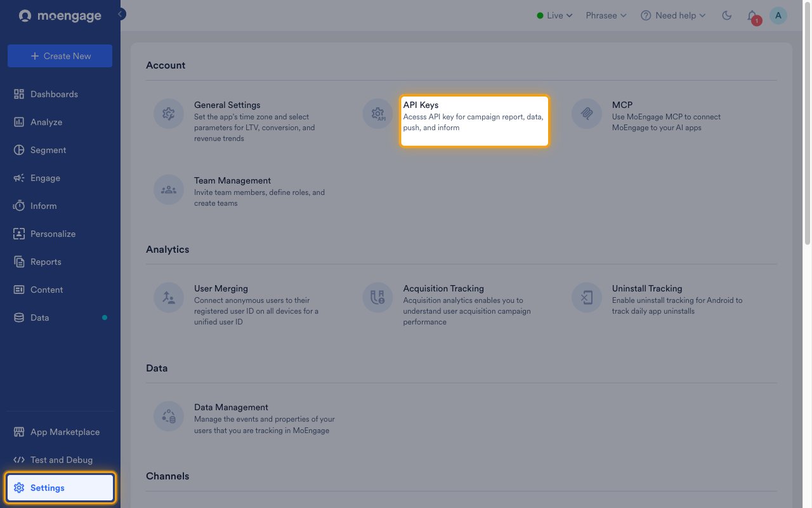
Task: Open the Live environment dropdown
Action: click(x=554, y=15)
